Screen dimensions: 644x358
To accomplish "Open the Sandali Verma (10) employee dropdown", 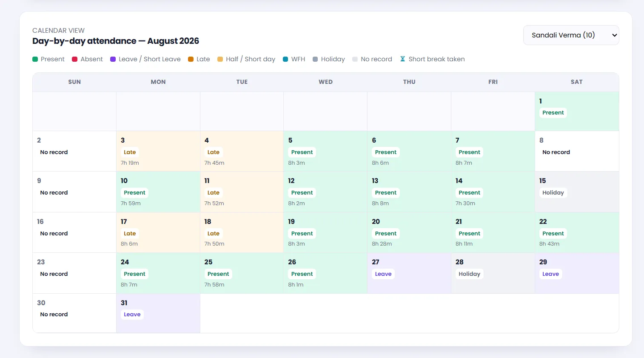I will pyautogui.click(x=571, y=35).
